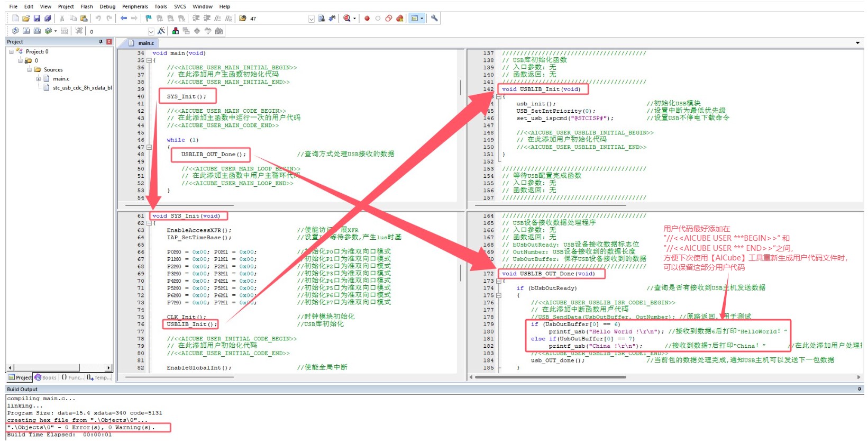Save the current file using the toolbar
The width and height of the screenshot is (868, 442).
(37, 18)
